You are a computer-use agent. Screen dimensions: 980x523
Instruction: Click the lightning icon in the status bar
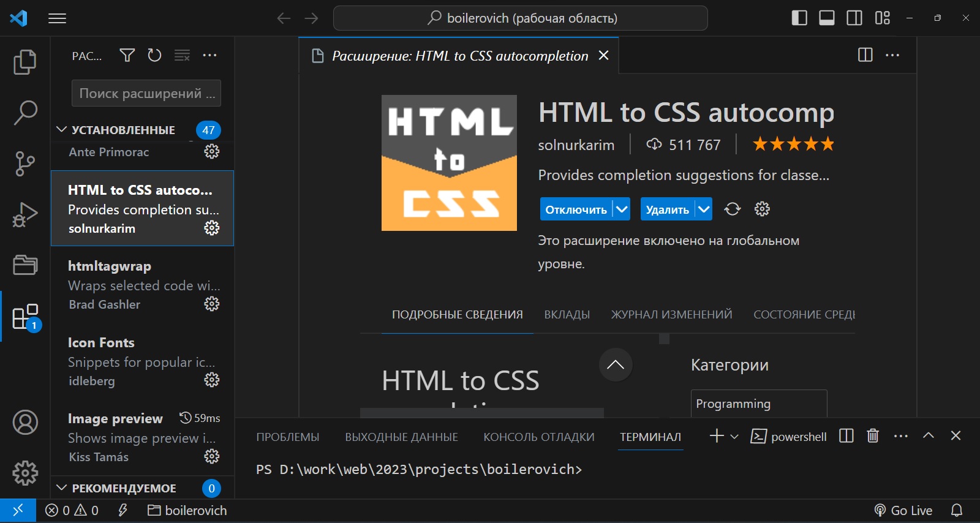(x=123, y=510)
